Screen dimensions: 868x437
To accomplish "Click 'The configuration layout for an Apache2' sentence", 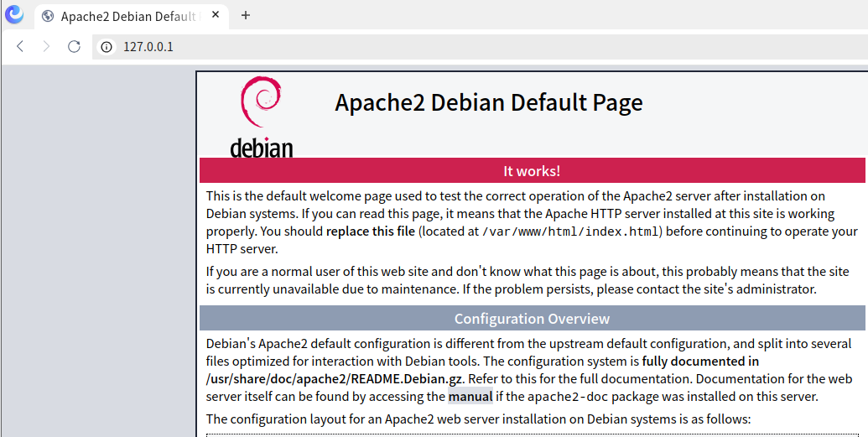I will point(478,419).
